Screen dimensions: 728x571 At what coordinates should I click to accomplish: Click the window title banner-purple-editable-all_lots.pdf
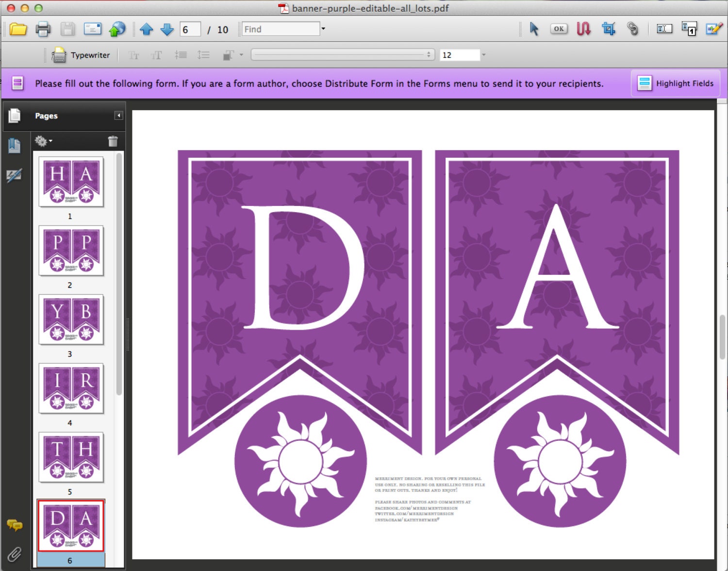coord(370,8)
